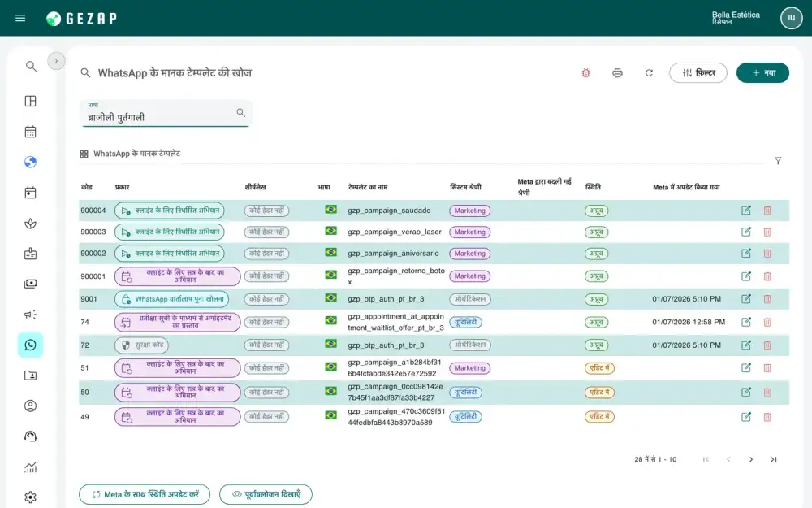Create new template with नया button
Viewport: 812px width, 508px height.
(762, 72)
